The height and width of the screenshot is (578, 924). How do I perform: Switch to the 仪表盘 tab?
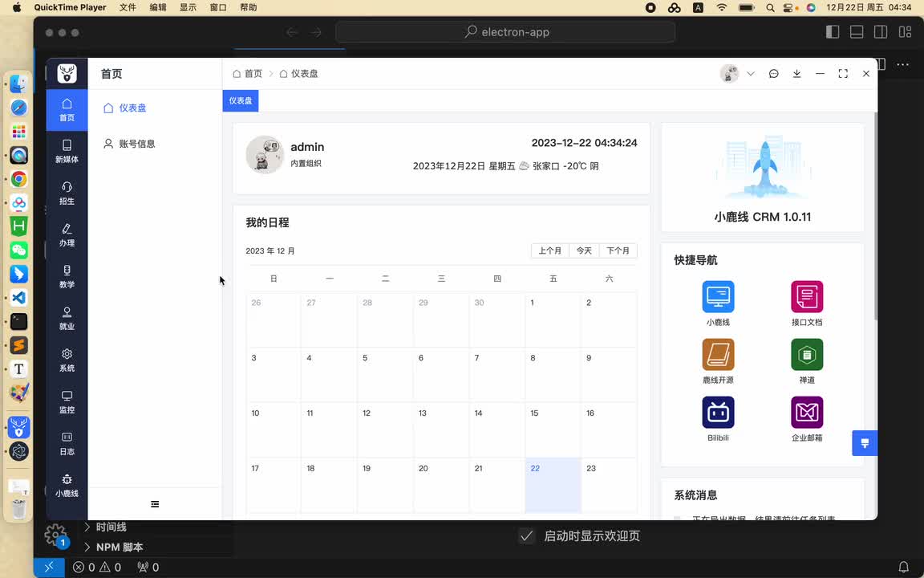coord(241,101)
